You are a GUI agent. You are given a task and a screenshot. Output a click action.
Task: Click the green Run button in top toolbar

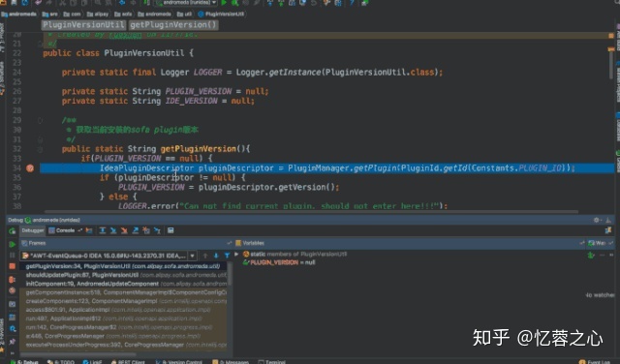tap(224, 3)
